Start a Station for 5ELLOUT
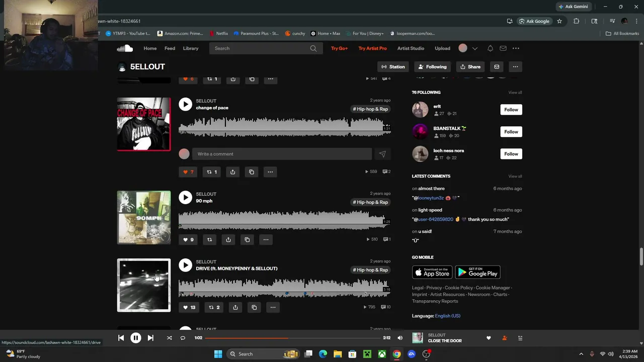 pyautogui.click(x=393, y=67)
